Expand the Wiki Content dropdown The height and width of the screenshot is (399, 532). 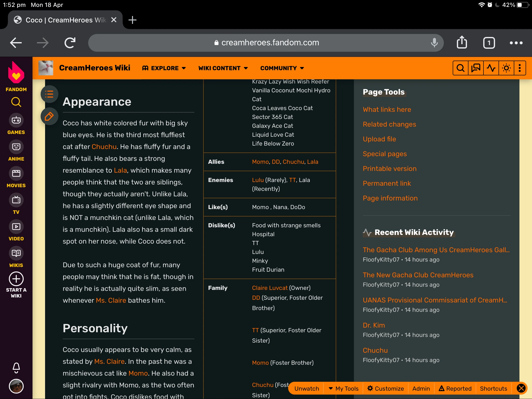pos(223,68)
